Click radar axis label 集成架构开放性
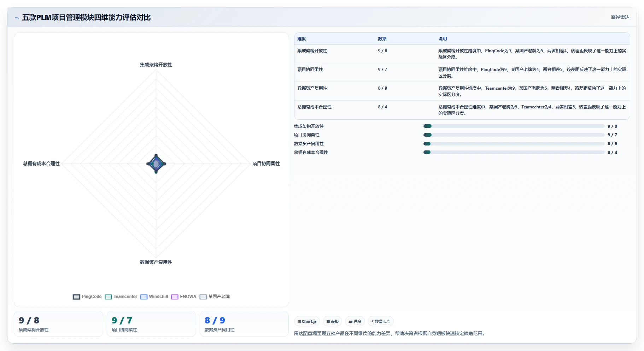The width and height of the screenshot is (644, 351). pos(156,65)
